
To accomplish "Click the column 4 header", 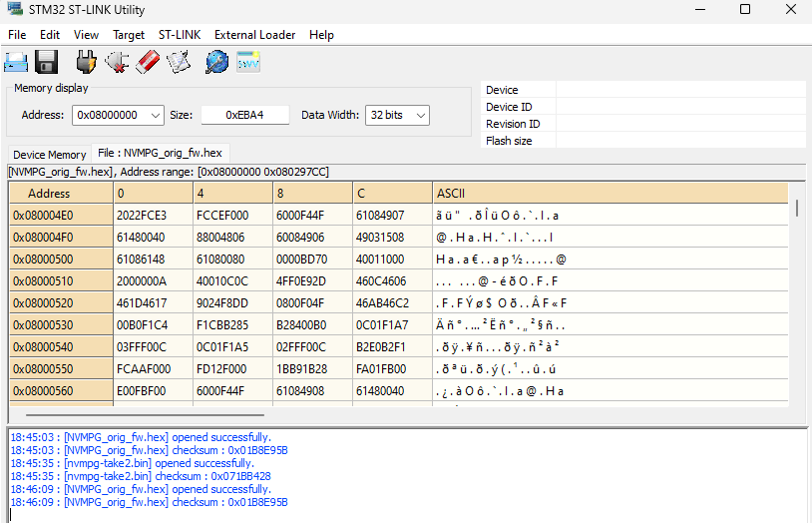I will click(x=233, y=194).
